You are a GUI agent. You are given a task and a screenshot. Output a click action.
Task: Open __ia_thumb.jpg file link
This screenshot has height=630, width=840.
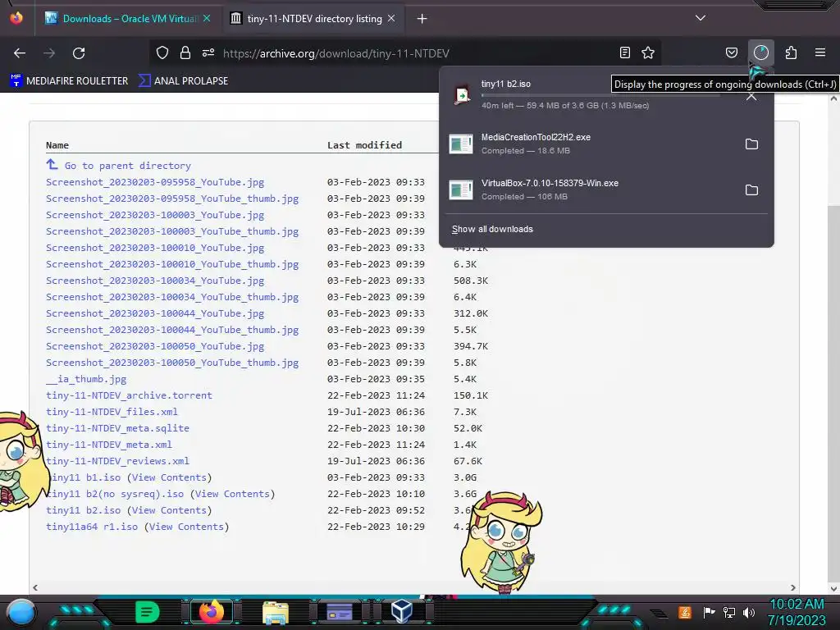(86, 379)
